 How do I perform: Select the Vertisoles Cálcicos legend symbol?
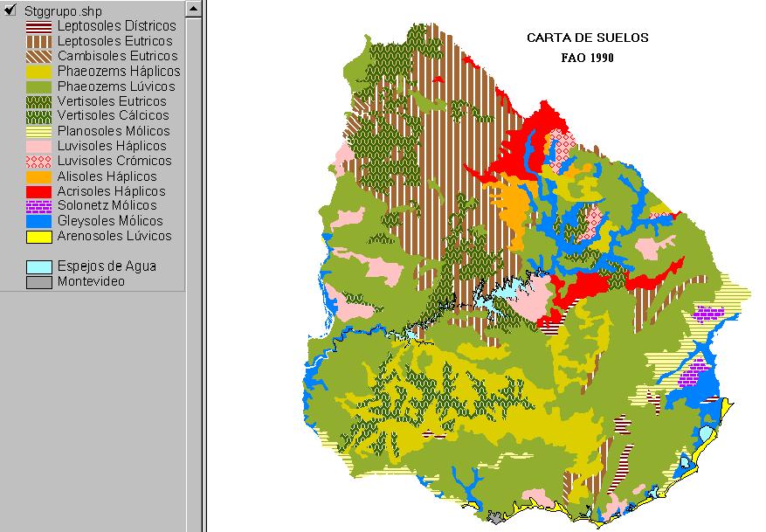[x=39, y=116]
